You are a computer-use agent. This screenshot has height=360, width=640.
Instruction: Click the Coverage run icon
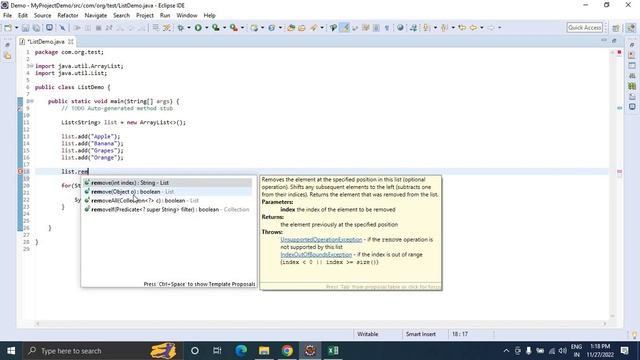pos(216,28)
